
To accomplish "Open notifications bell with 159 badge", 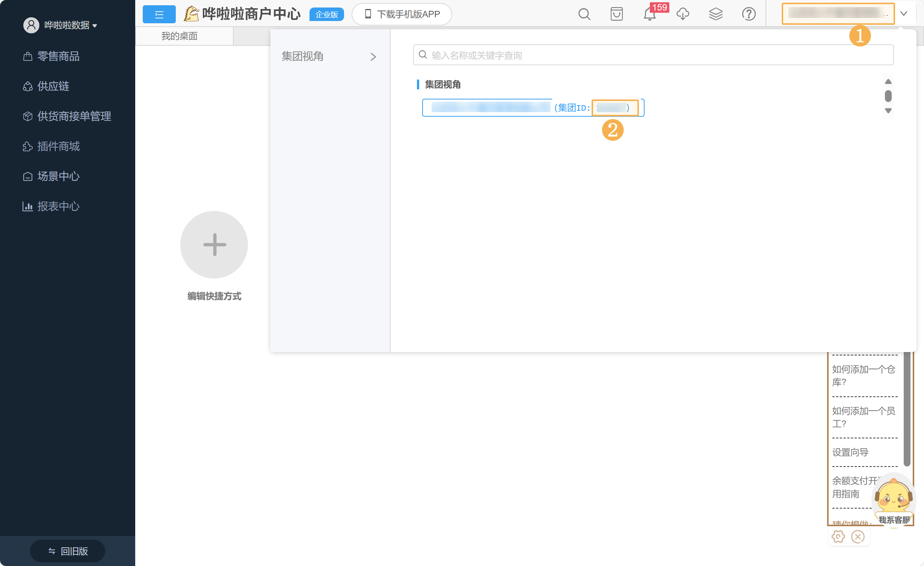I will pyautogui.click(x=650, y=14).
